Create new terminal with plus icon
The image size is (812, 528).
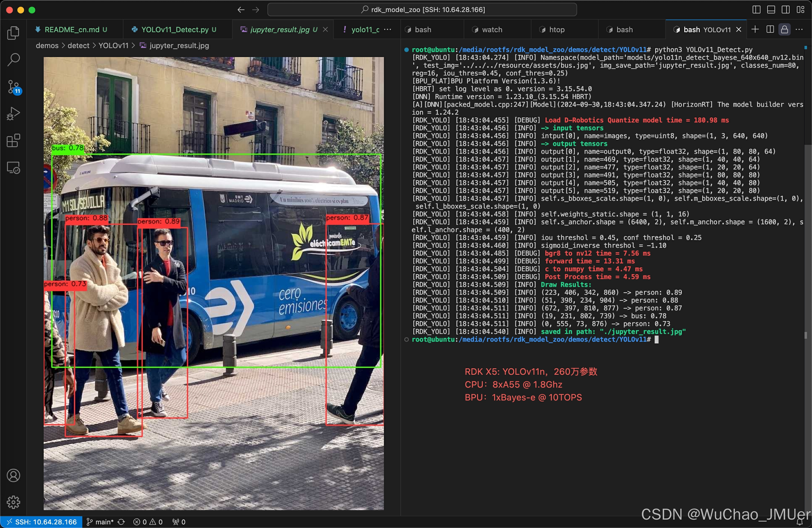pos(755,29)
